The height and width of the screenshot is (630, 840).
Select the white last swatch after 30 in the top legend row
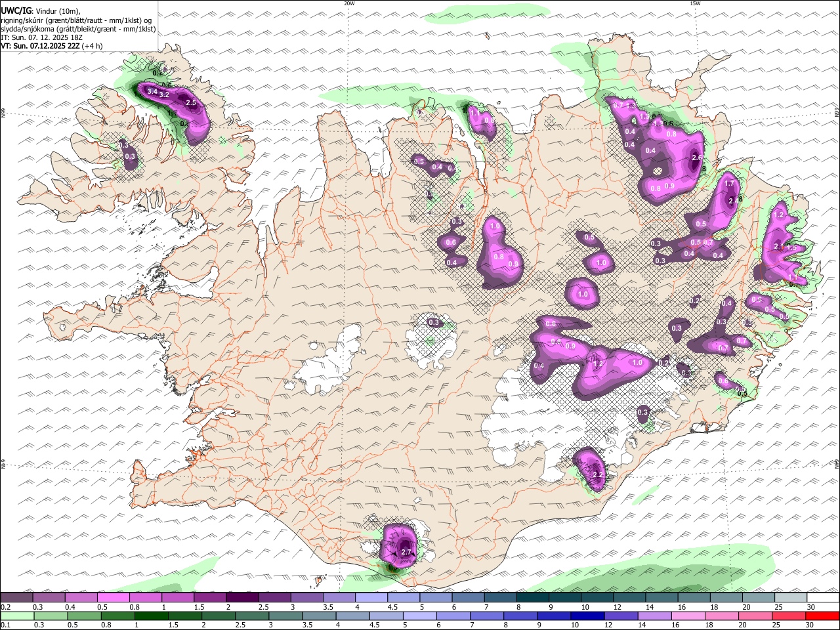(823, 597)
